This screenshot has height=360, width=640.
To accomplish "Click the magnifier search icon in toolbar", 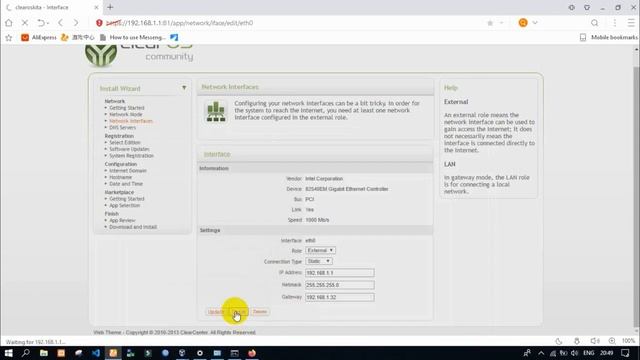I will point(595,23).
